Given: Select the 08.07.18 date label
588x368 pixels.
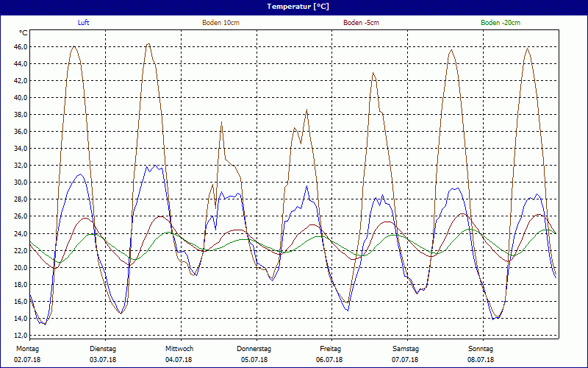Looking at the screenshot, I should (481, 360).
